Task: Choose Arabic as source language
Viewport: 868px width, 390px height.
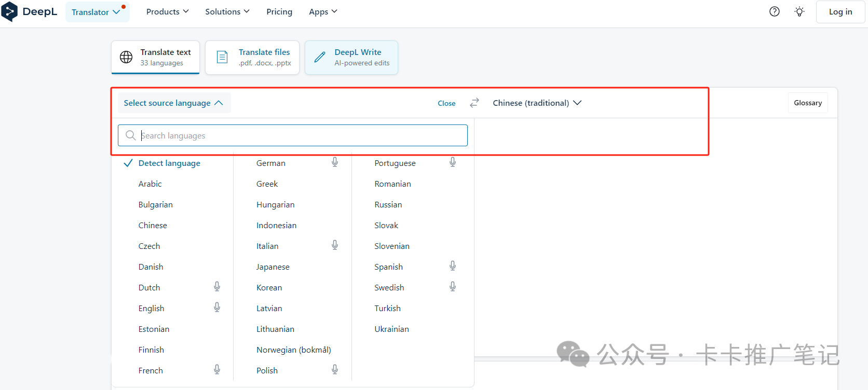Action: pyautogui.click(x=150, y=184)
